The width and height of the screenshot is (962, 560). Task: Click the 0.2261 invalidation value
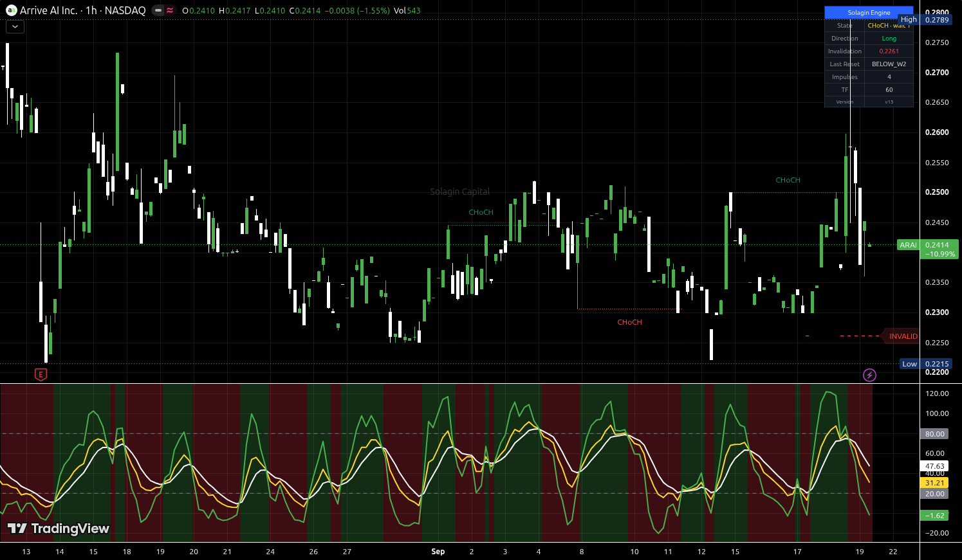(x=889, y=51)
